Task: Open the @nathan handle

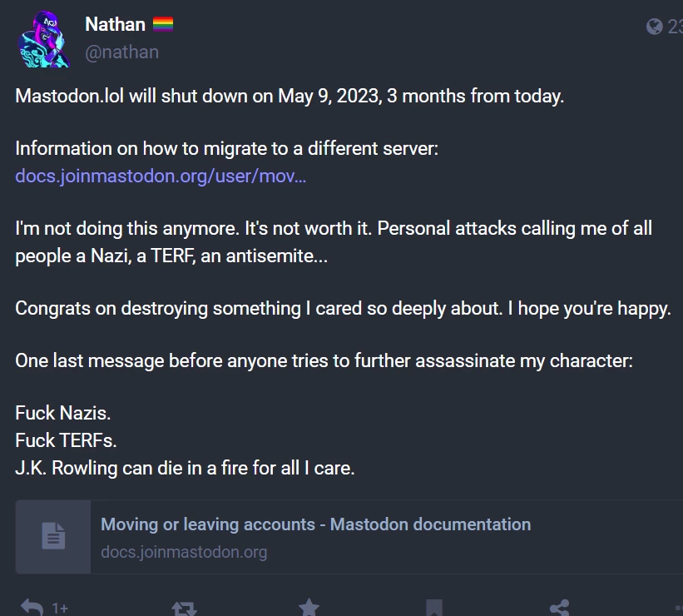Action: [x=121, y=52]
